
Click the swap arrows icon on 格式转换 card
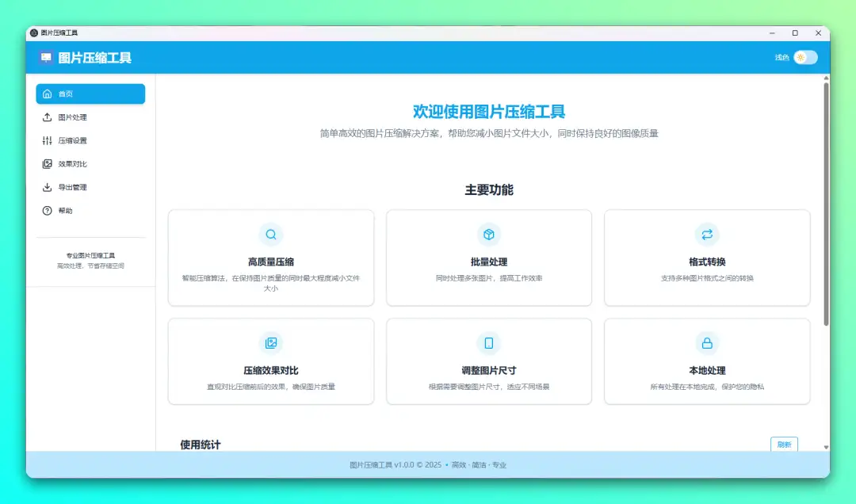707,235
